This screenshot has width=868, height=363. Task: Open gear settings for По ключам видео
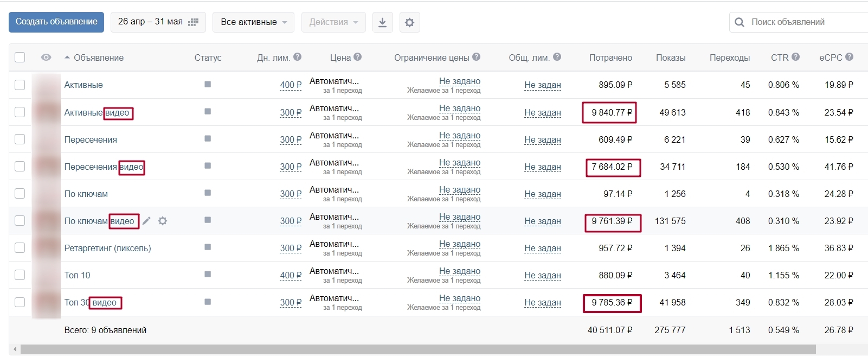point(163,221)
